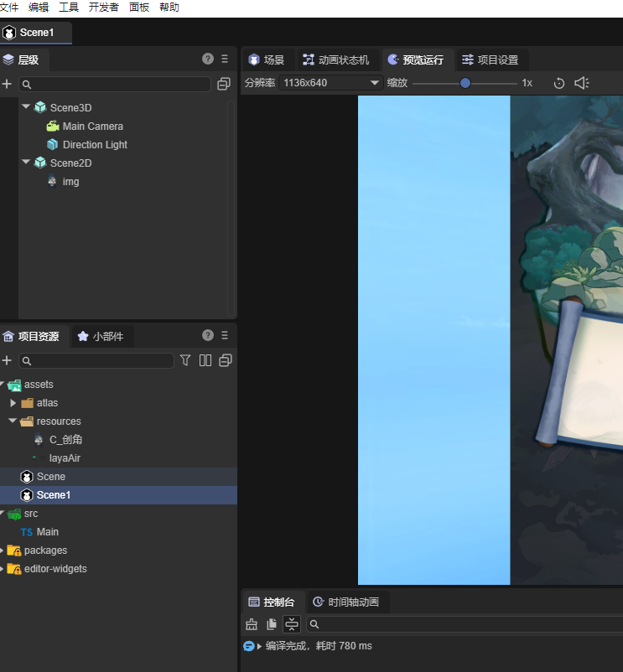Click the filter icon in project assets

pyautogui.click(x=186, y=360)
